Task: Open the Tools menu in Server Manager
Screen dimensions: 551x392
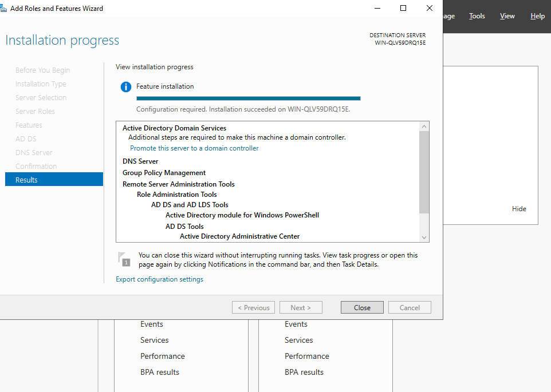Action: click(477, 16)
